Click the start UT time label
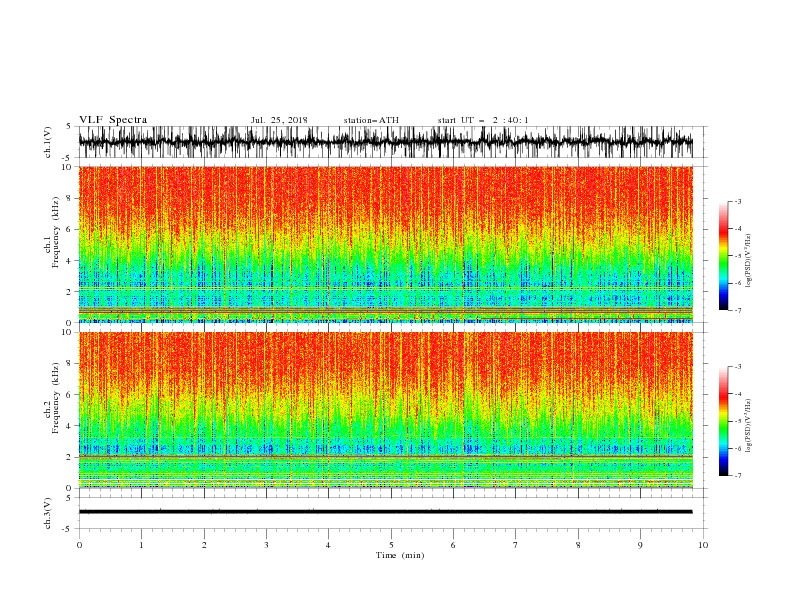Screen dimensions: 792x612 click(483, 120)
